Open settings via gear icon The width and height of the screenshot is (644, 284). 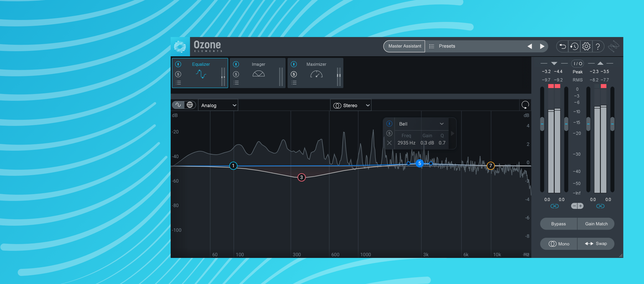(x=586, y=46)
